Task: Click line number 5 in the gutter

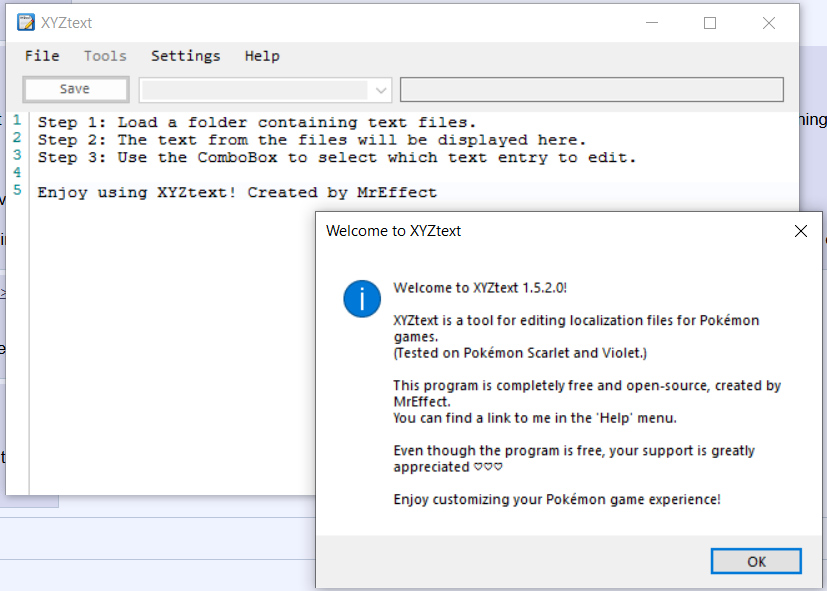Action: coord(17,190)
